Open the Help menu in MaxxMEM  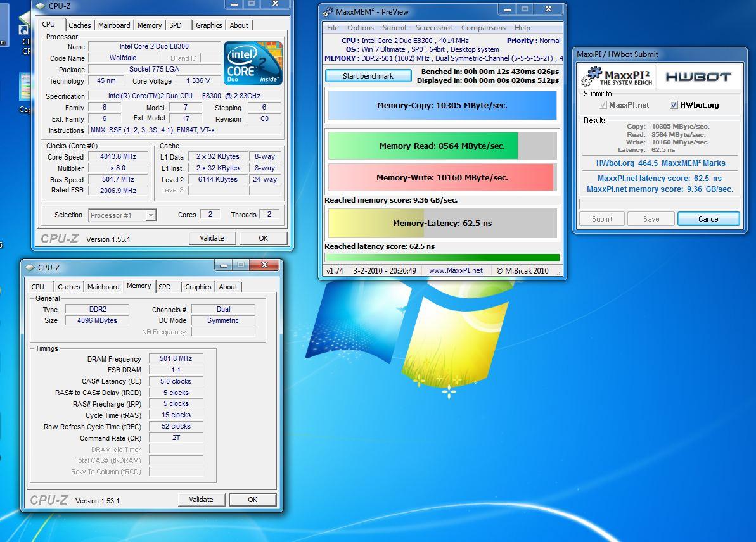click(x=522, y=28)
